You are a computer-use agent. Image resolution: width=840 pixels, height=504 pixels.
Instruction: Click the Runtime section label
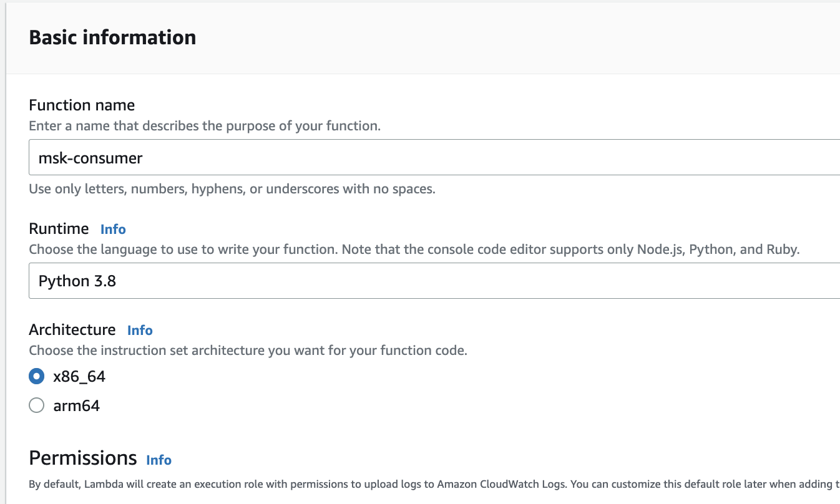pyautogui.click(x=59, y=229)
